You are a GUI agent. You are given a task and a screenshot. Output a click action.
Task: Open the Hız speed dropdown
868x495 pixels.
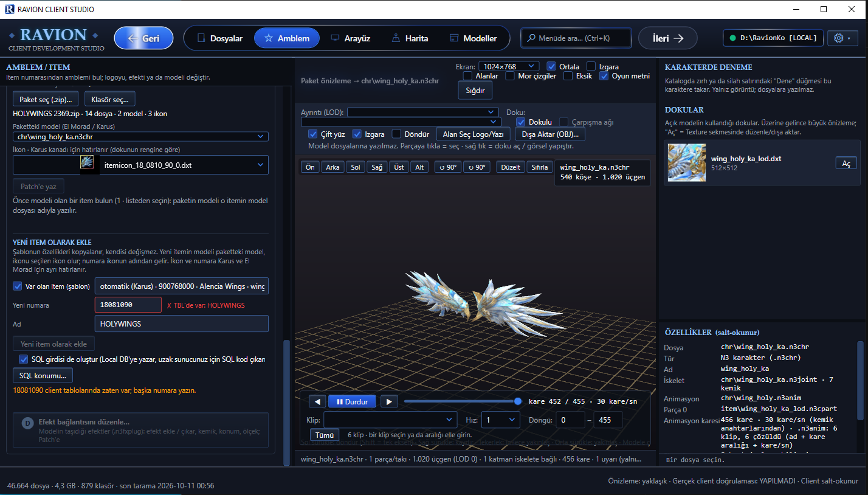coord(501,420)
